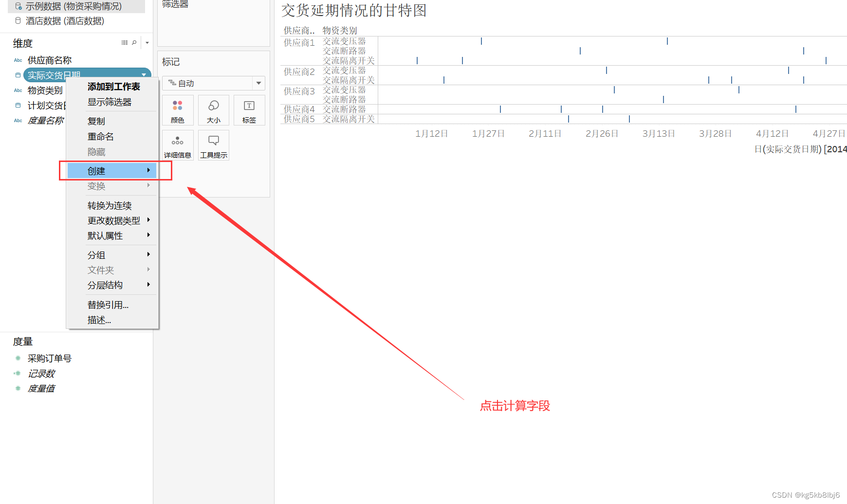Click the view-as-list icon in dimensions header
The width and height of the screenshot is (847, 504).
coord(125,43)
